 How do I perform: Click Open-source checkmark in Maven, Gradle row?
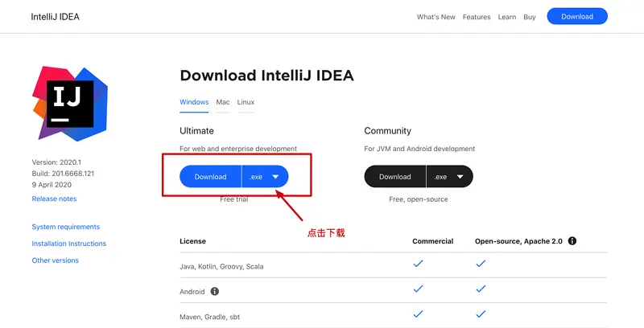pos(481,314)
